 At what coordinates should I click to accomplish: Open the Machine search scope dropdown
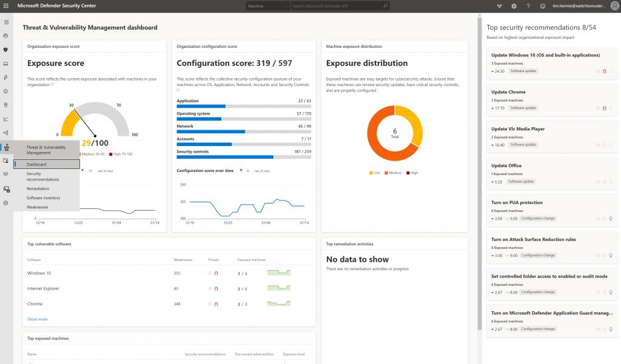[x=267, y=6]
